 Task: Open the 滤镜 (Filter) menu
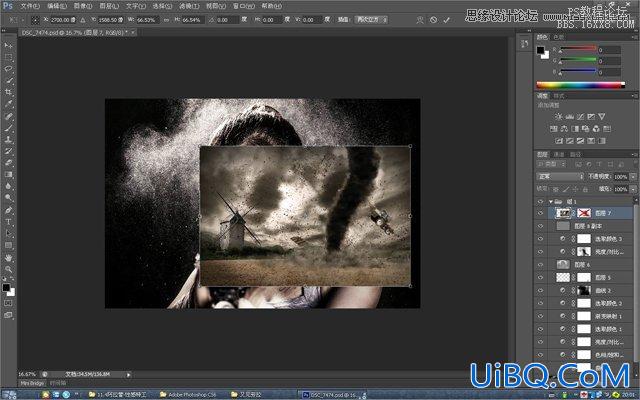(189, 6)
